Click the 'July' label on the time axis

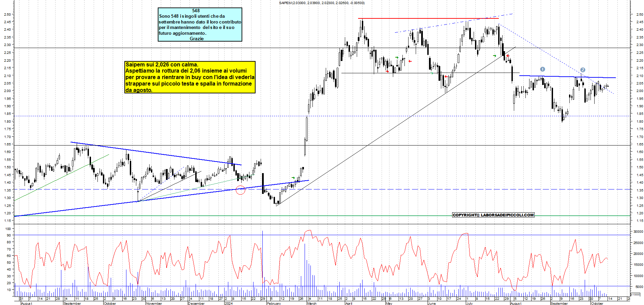tap(470, 303)
